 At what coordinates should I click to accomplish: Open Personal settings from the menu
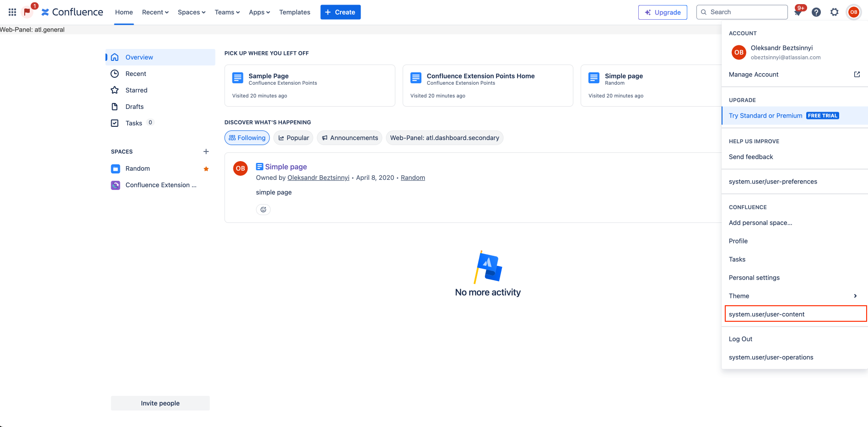[x=795, y=278]
